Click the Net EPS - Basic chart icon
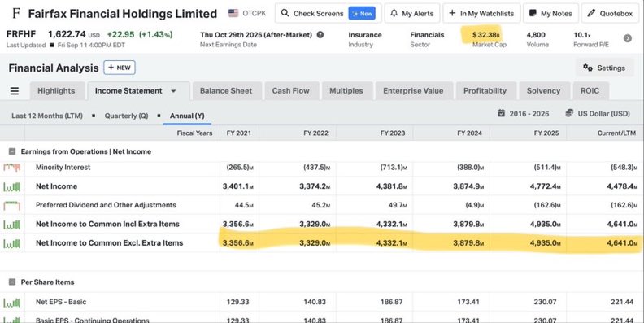The width and height of the screenshot is (644, 323). pyautogui.click(x=12, y=302)
